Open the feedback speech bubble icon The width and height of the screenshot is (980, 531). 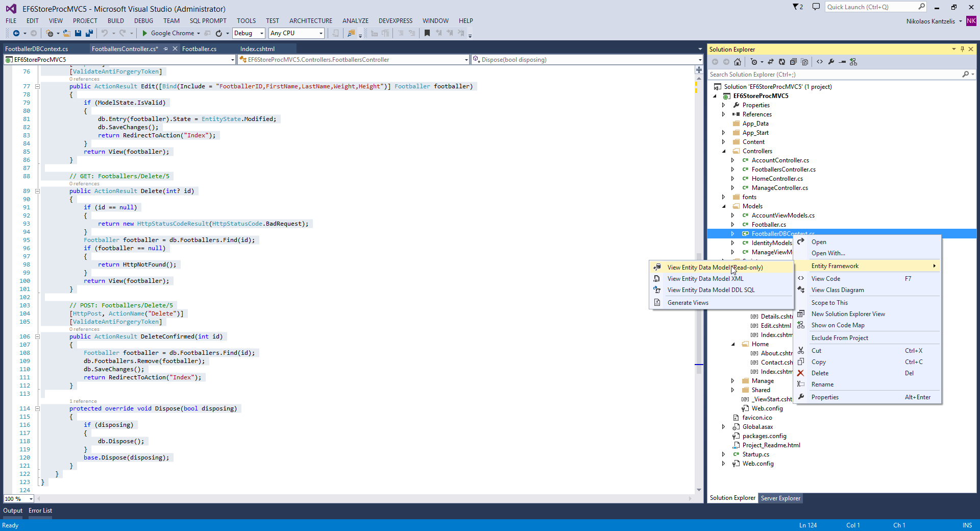pos(816,7)
